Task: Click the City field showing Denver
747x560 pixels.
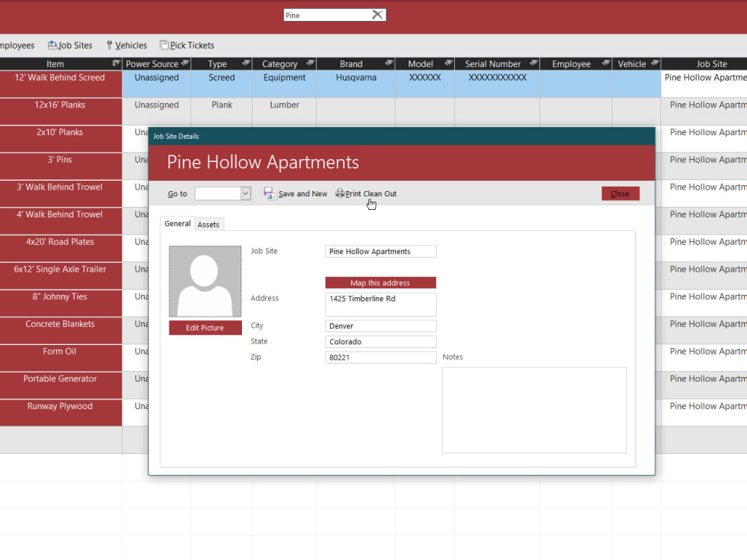Action: (x=381, y=326)
